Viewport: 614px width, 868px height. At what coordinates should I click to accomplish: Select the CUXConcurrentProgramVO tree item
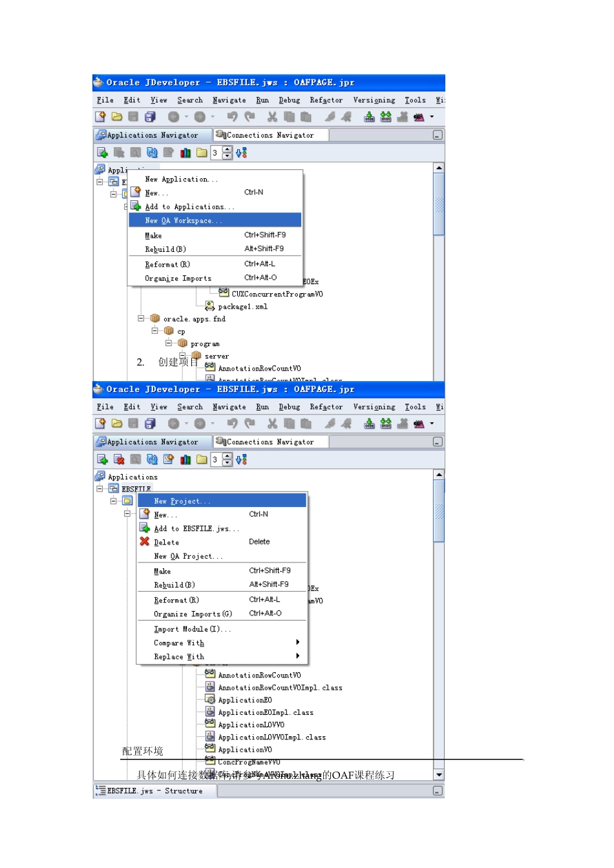(277, 294)
